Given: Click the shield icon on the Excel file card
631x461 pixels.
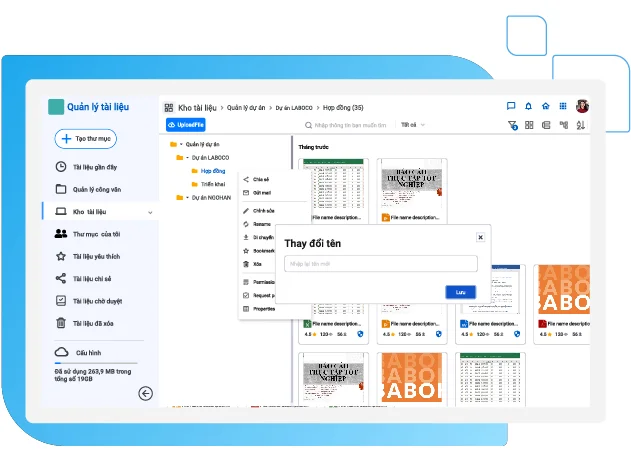Looking at the screenshot, I should point(360,334).
